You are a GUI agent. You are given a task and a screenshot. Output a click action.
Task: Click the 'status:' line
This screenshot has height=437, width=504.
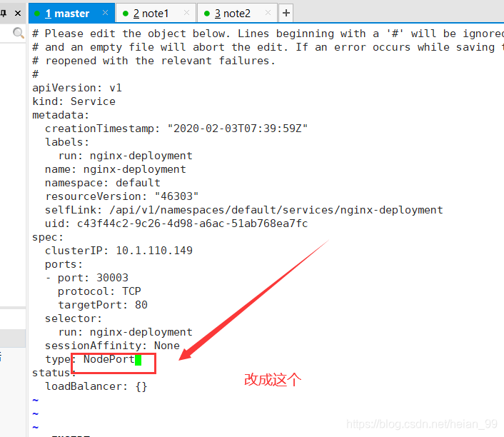[54, 373]
